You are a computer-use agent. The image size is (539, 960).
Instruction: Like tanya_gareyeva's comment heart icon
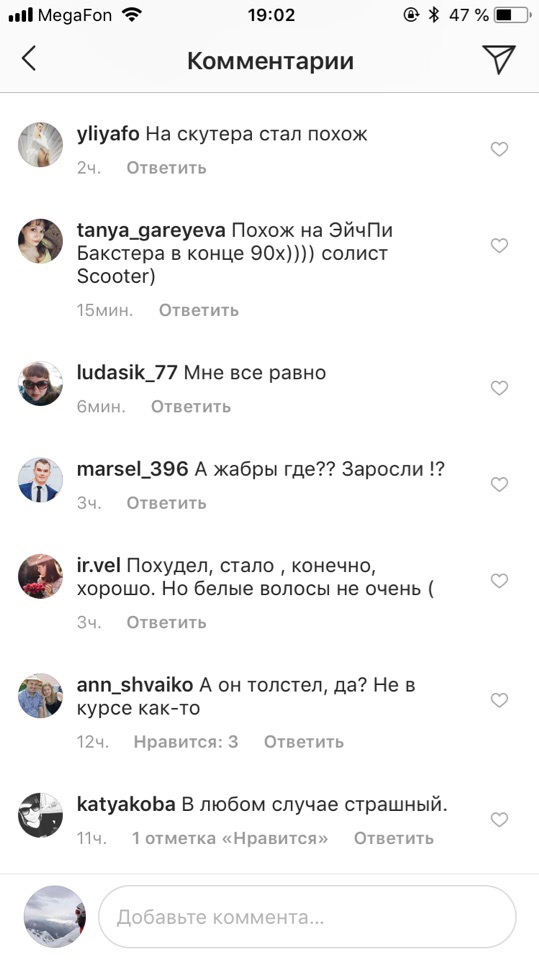click(500, 246)
